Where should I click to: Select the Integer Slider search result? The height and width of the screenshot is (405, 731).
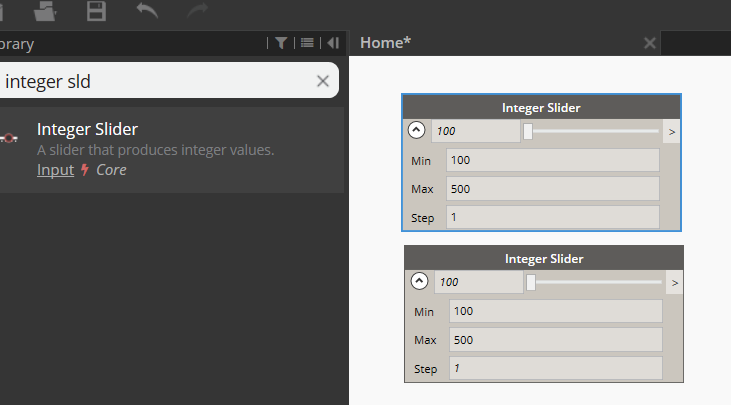(x=172, y=150)
